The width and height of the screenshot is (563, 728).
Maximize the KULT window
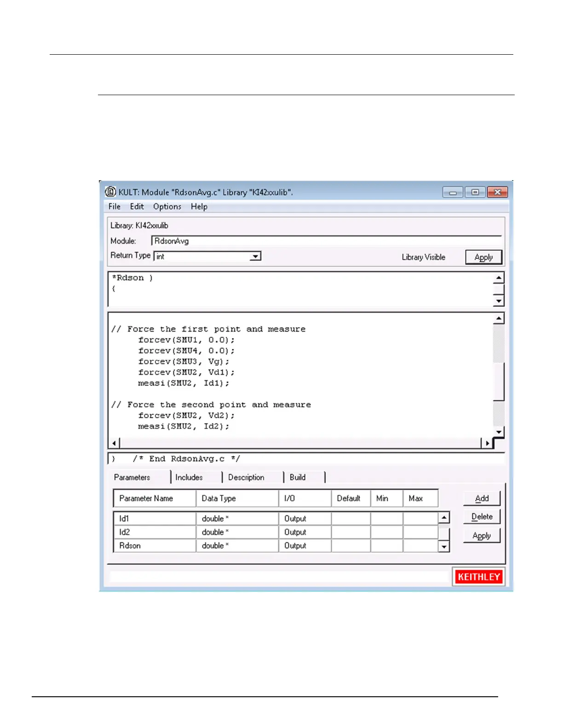coord(475,192)
